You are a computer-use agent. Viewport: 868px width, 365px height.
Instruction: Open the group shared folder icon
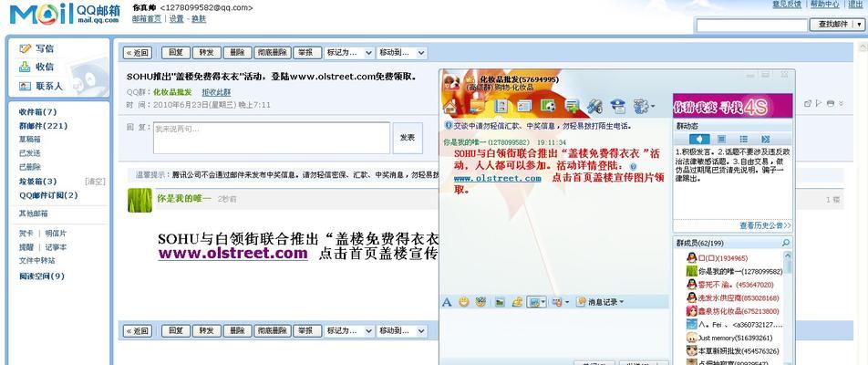coord(476,106)
